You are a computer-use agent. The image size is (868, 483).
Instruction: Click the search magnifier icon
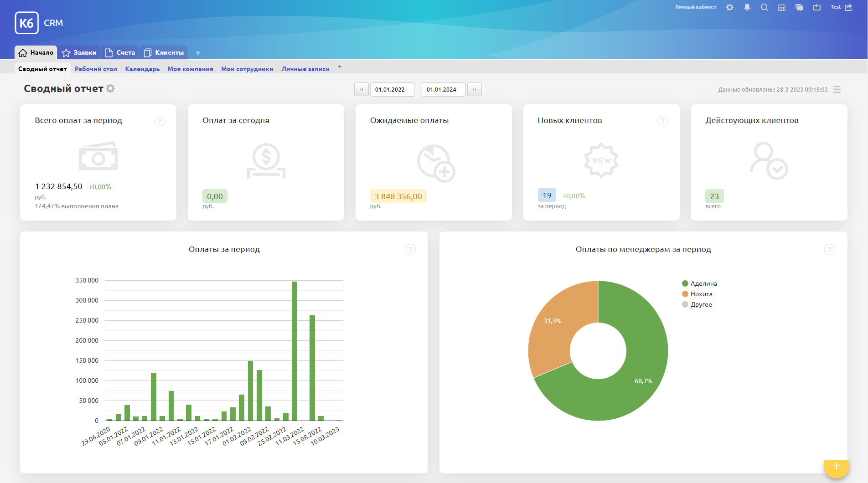765,7
